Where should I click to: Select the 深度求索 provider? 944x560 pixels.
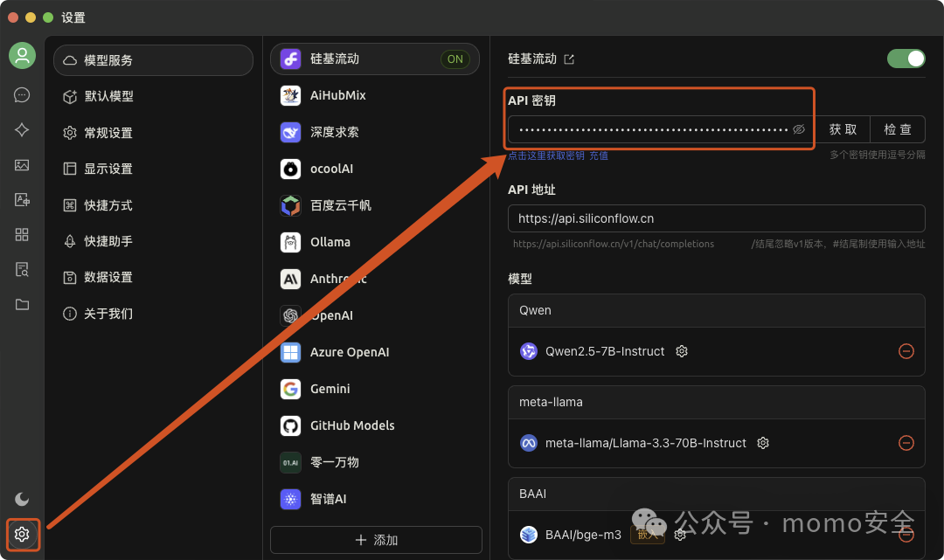click(374, 132)
